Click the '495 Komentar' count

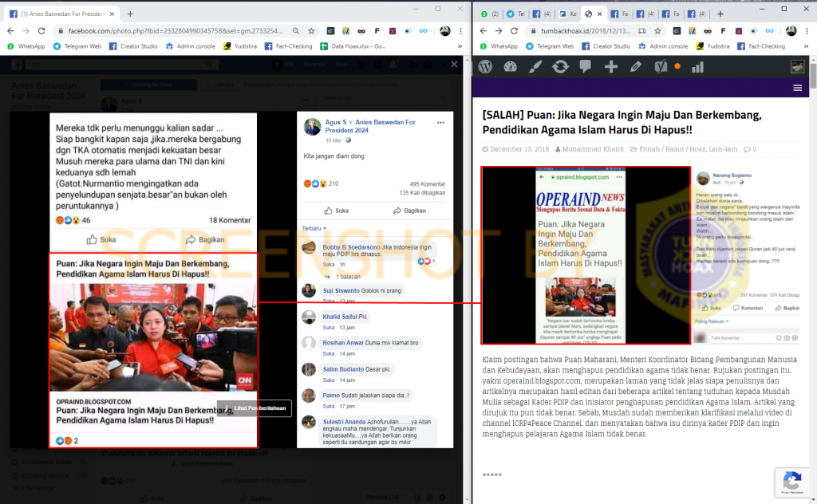tap(428, 184)
